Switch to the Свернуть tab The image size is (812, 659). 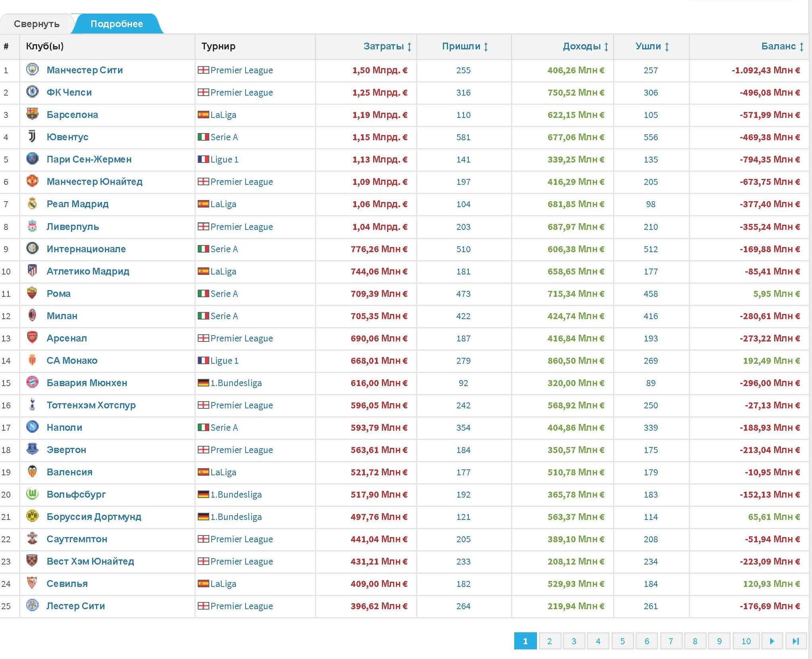click(x=37, y=24)
